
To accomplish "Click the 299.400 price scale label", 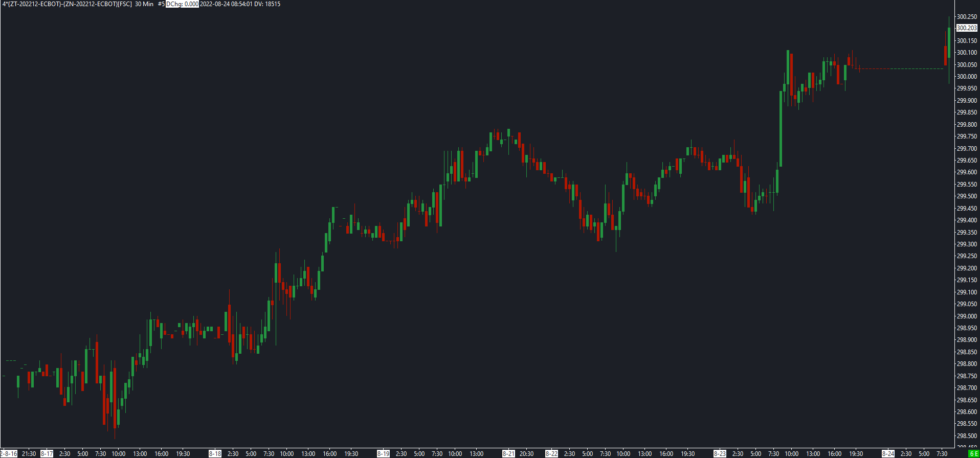I will [x=967, y=220].
